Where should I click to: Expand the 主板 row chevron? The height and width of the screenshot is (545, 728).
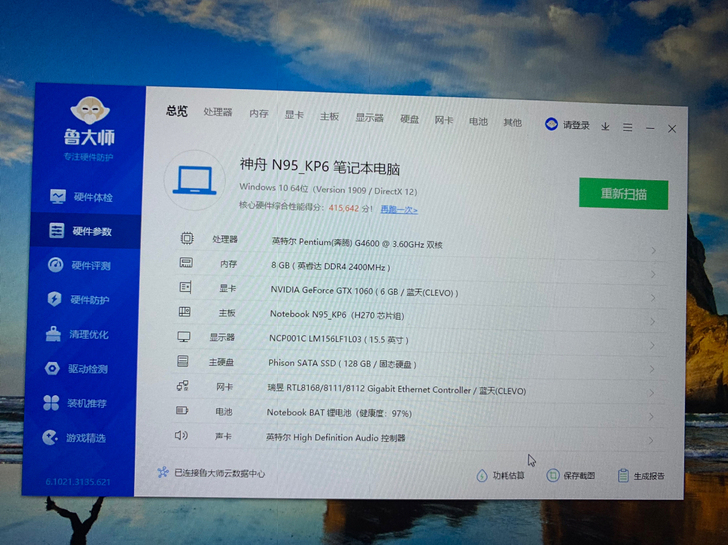652,322
